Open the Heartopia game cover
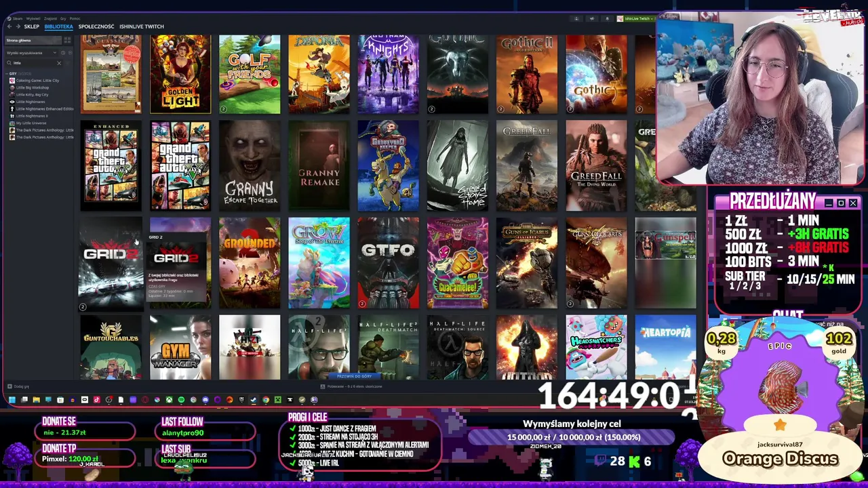This screenshot has width=868, height=488. tap(665, 347)
